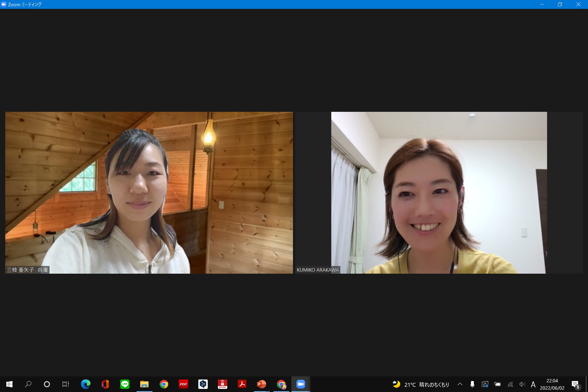Screen dimensions: 588x392
Task: Launch Microsoft Edge from taskbar
Action: coord(85,384)
